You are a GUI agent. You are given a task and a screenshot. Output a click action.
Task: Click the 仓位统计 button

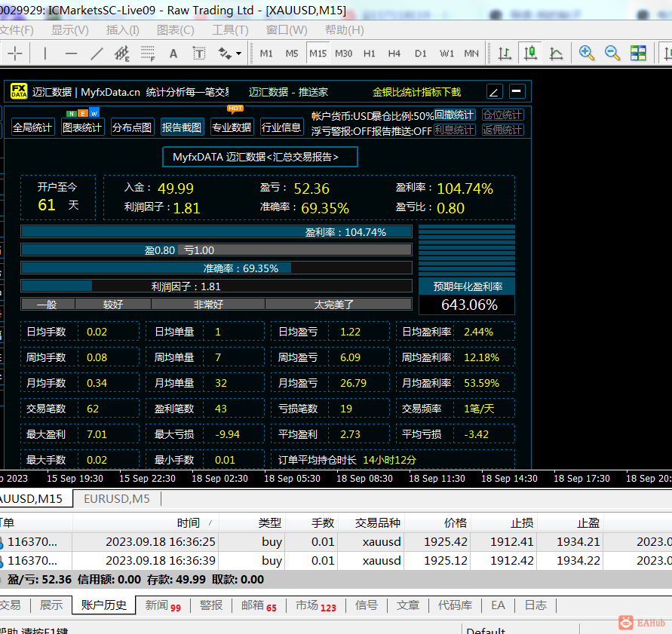click(503, 115)
